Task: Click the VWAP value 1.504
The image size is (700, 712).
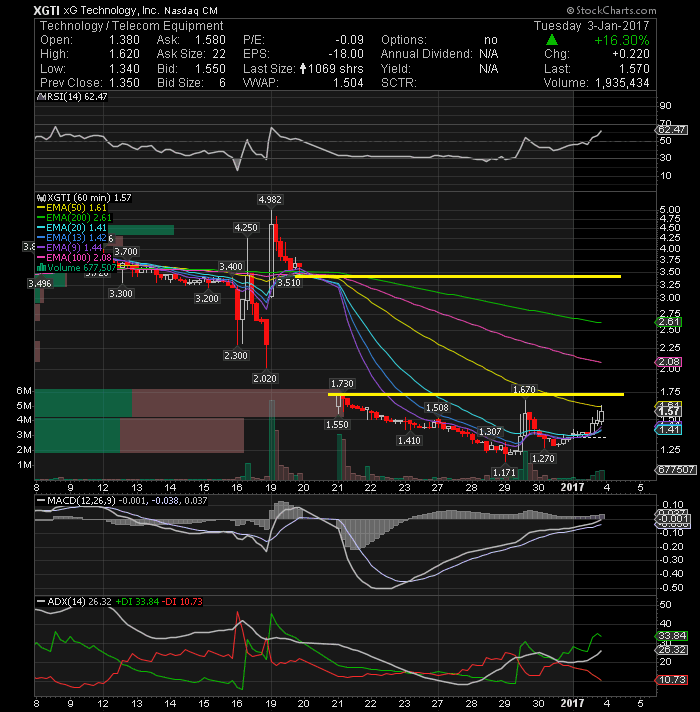Action: coord(348,83)
